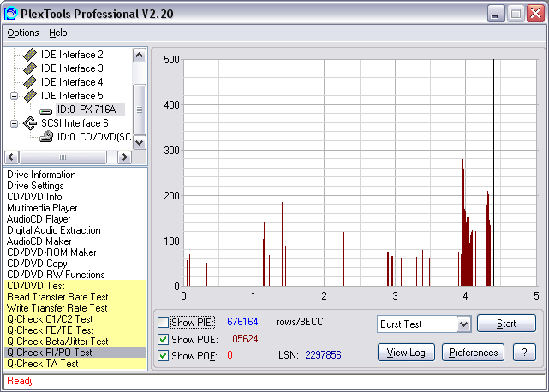This screenshot has height=392, width=549.
Task: Click the tree horizontal scroll right arrow
Action: tap(124, 157)
